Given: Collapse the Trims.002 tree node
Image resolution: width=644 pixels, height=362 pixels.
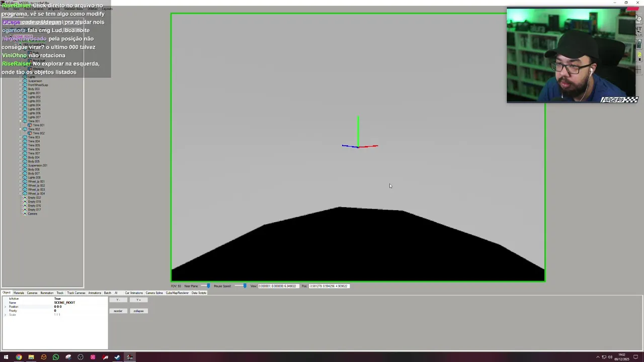Looking at the screenshot, I should click(20, 129).
